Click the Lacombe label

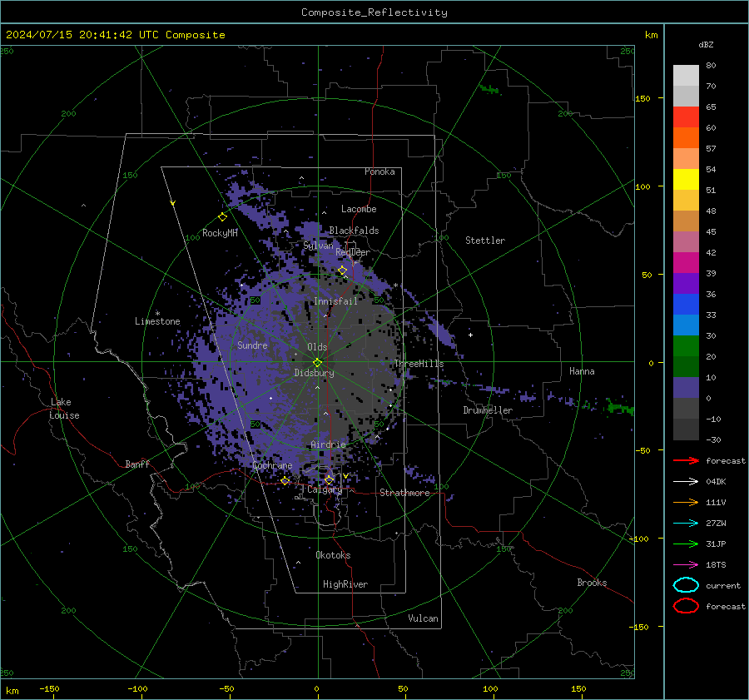pyautogui.click(x=359, y=209)
